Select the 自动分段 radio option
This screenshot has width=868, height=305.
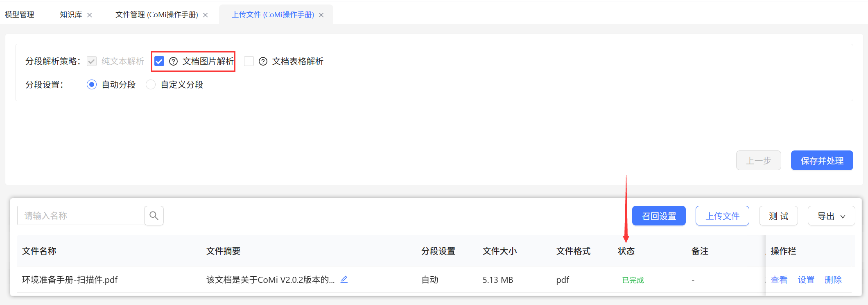pos(92,85)
